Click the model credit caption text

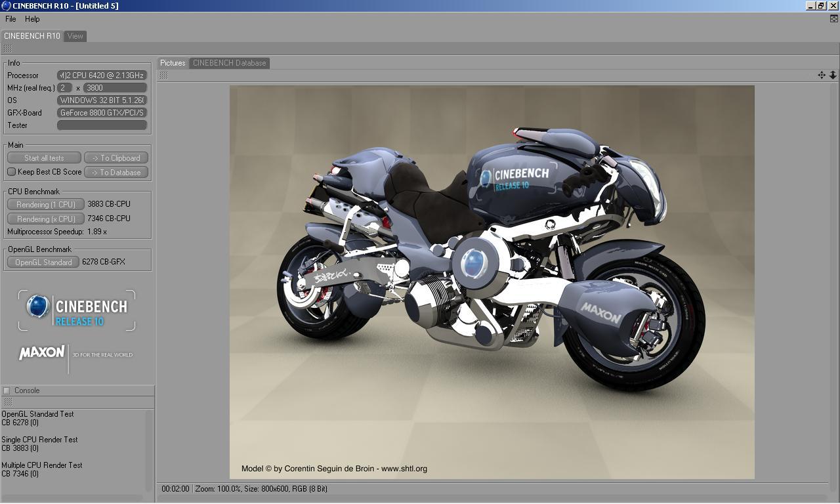coord(334,469)
